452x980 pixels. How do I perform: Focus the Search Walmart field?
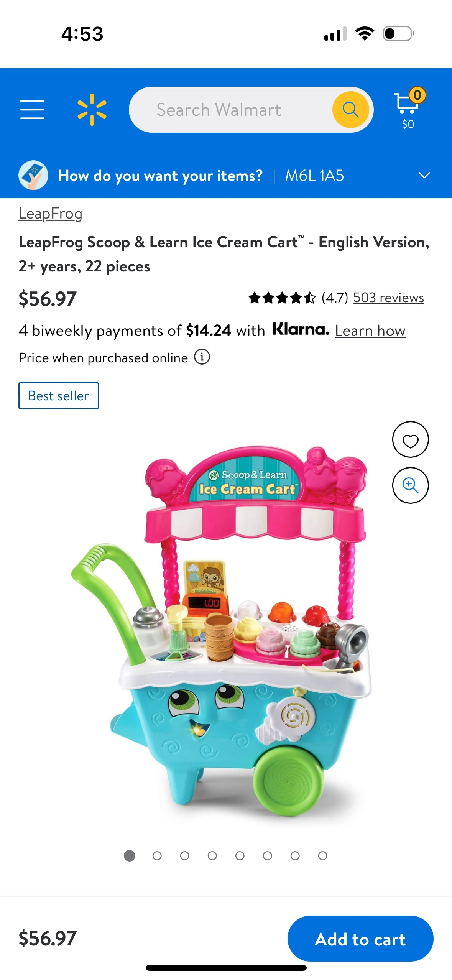tap(231, 110)
